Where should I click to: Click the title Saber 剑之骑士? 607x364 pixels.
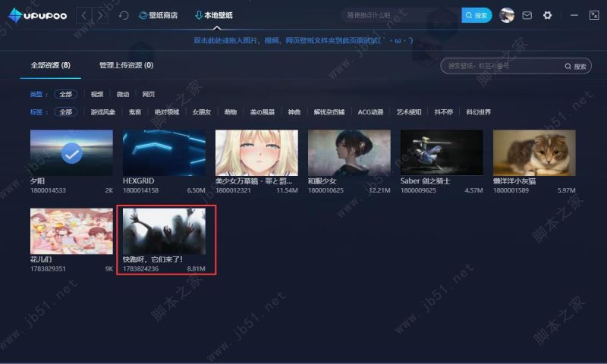point(426,180)
